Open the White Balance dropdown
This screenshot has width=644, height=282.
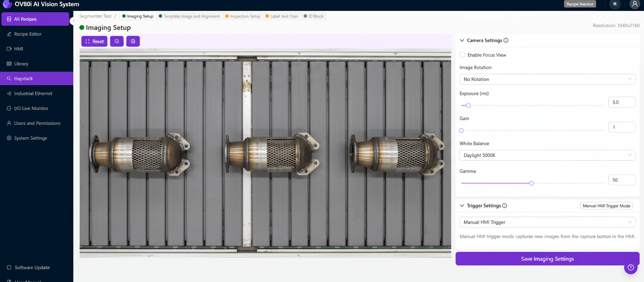pyautogui.click(x=547, y=155)
